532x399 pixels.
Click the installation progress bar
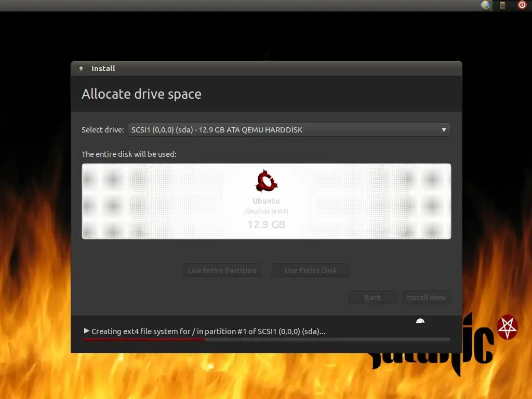267,339
